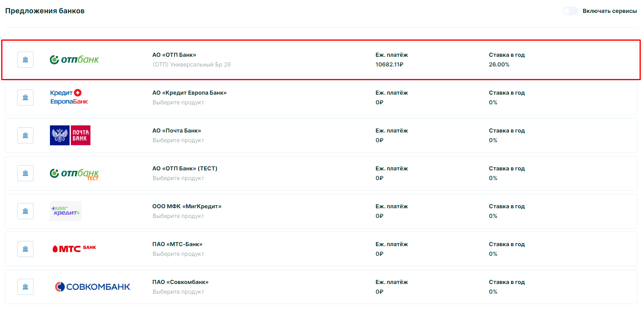This screenshot has height=313, width=644.
Task: Click the bank icon beside Совкомбанк row
Action: tap(25, 287)
